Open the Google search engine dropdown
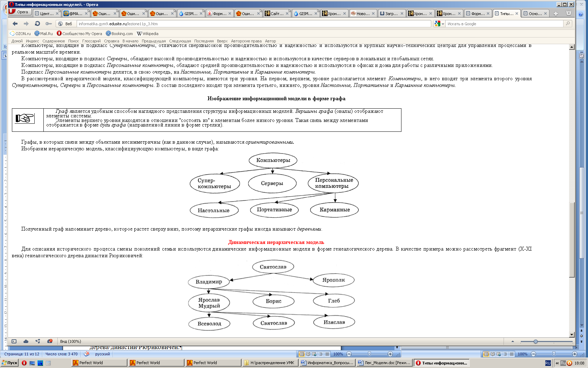 pos(439,24)
